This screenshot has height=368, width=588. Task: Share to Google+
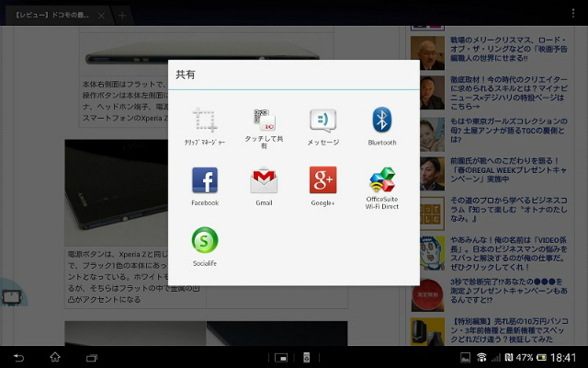(322, 187)
